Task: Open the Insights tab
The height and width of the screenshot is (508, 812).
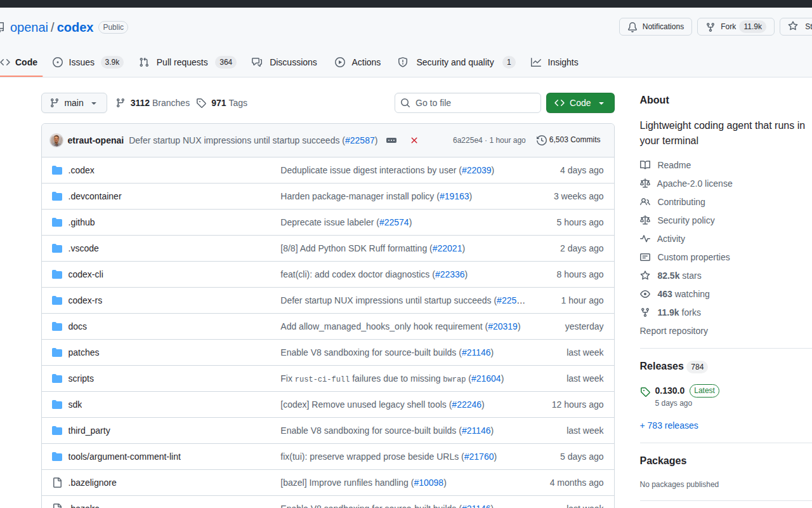Action: coord(554,62)
